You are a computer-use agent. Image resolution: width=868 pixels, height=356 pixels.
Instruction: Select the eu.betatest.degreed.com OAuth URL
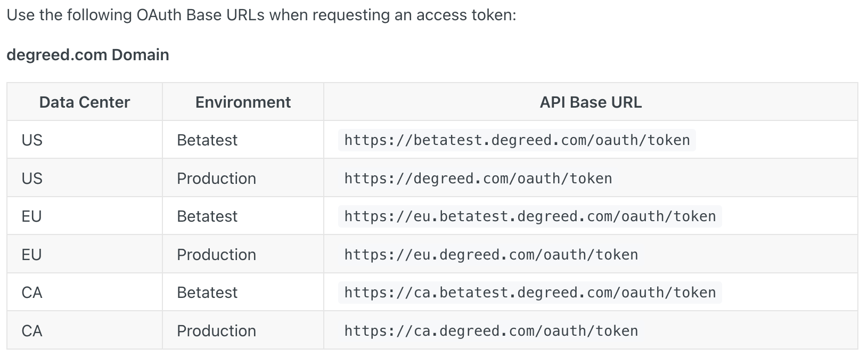[530, 216]
